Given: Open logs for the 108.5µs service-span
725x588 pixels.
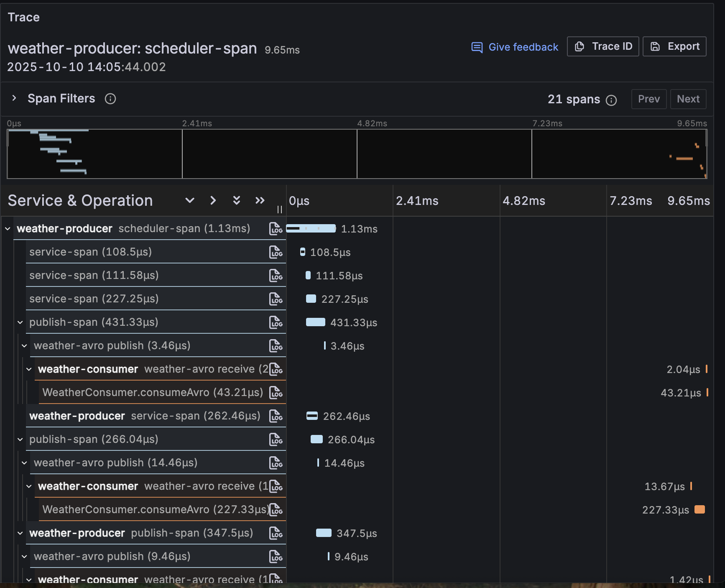Looking at the screenshot, I should pyautogui.click(x=276, y=252).
